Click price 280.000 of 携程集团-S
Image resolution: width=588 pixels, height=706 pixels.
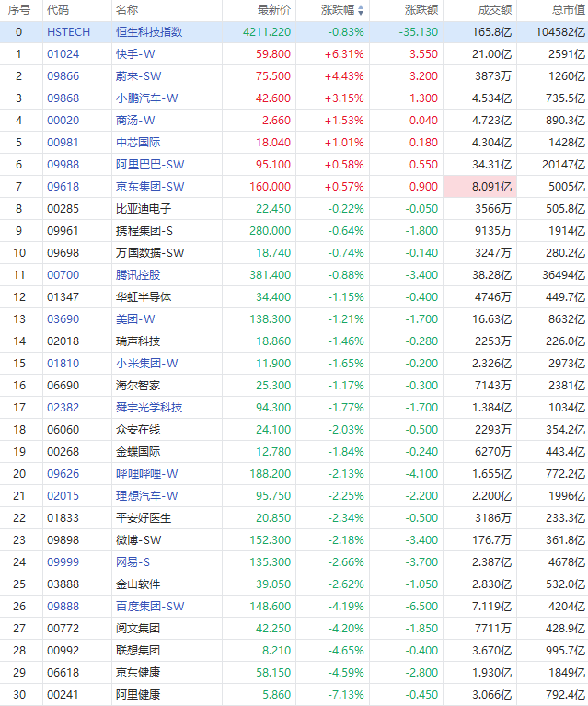[271, 230]
